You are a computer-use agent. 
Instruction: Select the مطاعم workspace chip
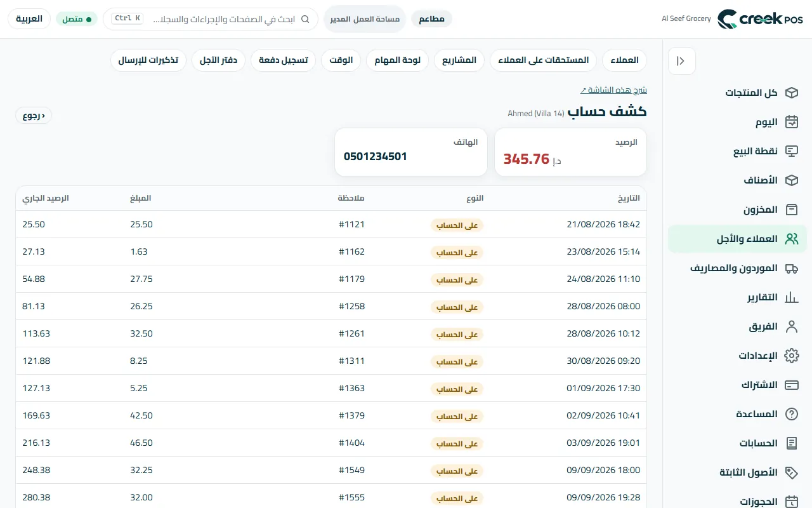431,19
